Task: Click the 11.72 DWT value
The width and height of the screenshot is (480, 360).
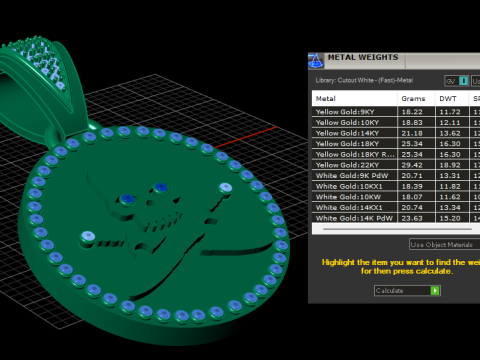Action: pyautogui.click(x=450, y=112)
